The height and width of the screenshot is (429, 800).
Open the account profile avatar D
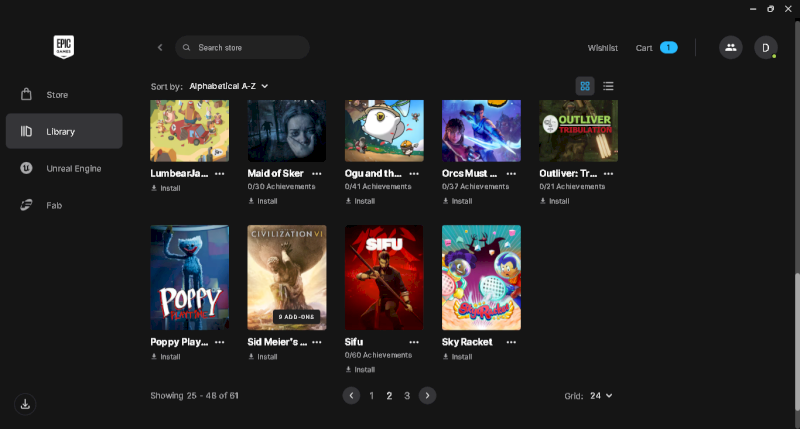coord(766,47)
